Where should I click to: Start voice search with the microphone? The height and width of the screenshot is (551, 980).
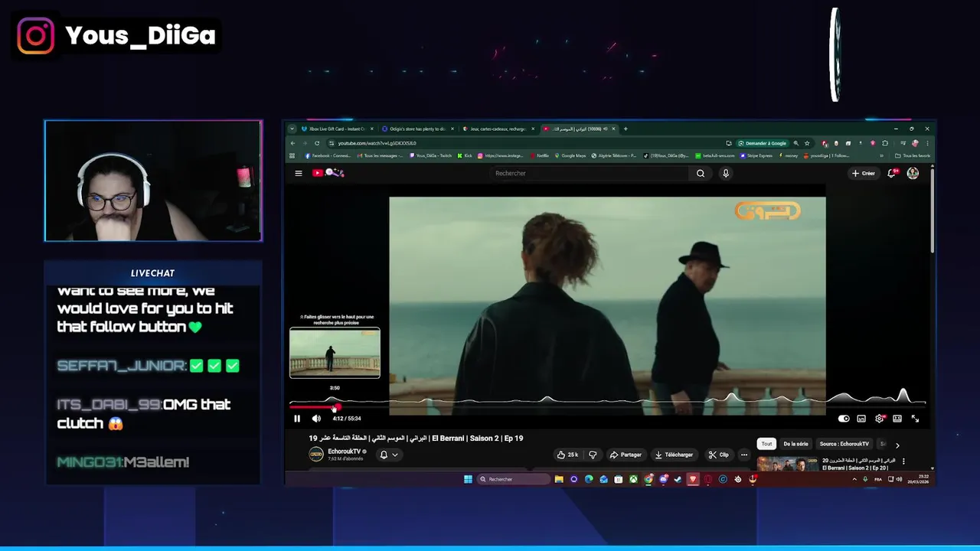[x=726, y=173]
